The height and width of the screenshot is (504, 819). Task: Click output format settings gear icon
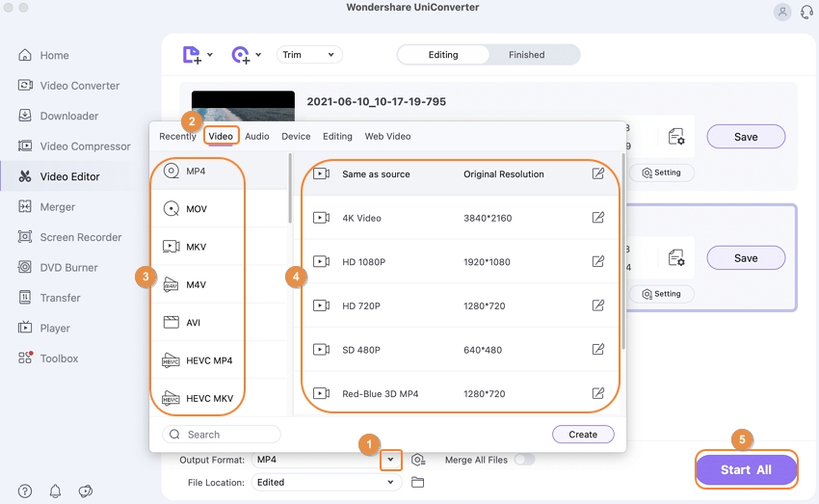pos(418,460)
